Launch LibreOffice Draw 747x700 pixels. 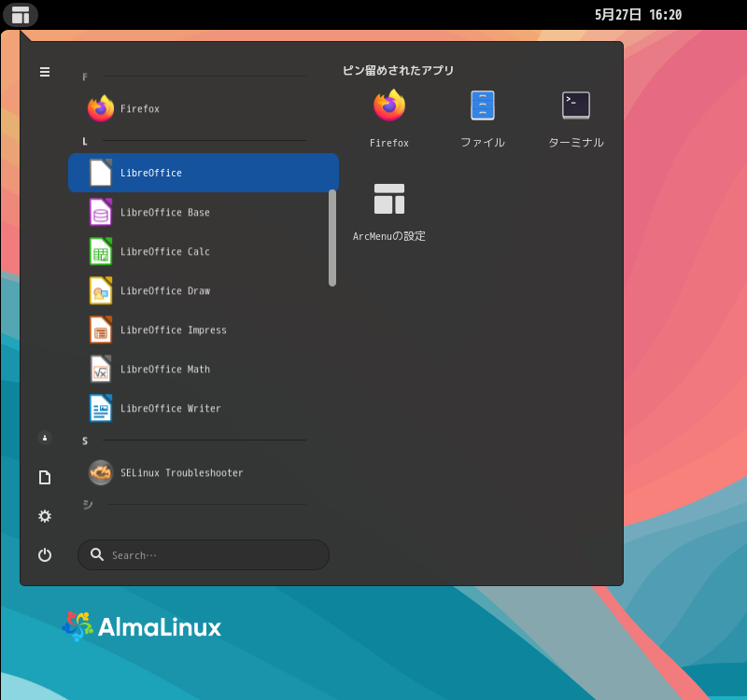click(x=204, y=290)
